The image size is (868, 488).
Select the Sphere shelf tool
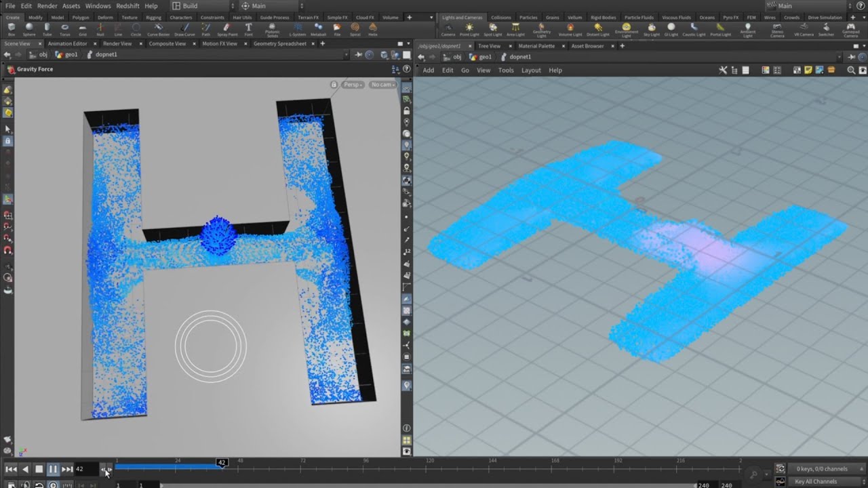(x=29, y=29)
